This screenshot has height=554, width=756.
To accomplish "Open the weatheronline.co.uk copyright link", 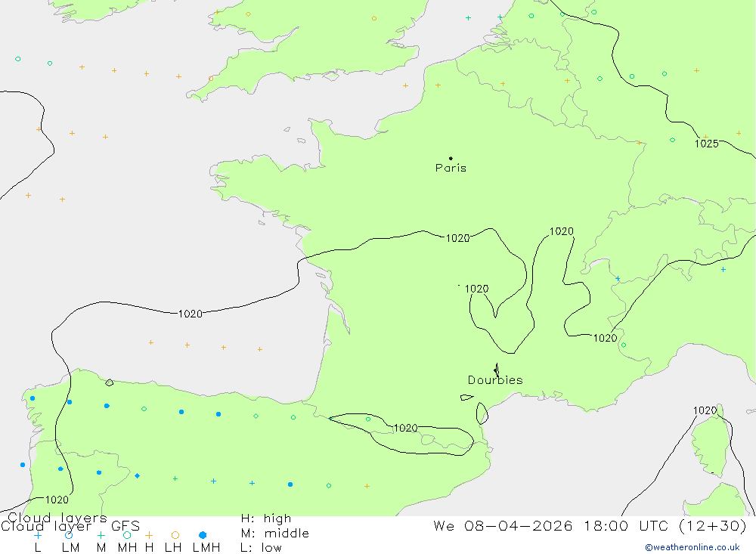I will coord(692,547).
